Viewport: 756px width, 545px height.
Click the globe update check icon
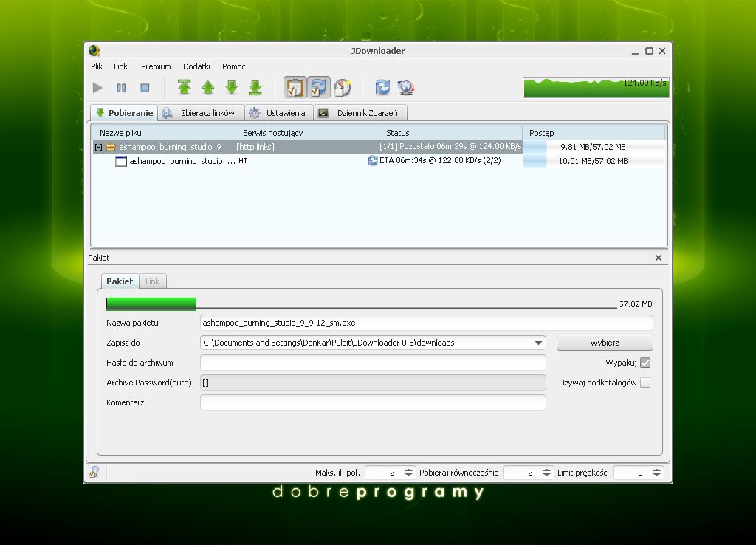tap(406, 87)
